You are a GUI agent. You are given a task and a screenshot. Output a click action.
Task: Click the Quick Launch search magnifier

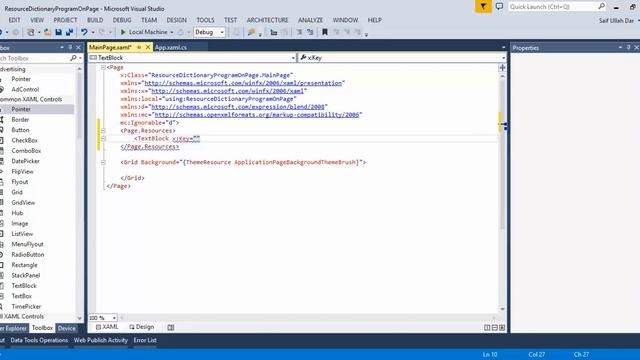click(x=601, y=7)
